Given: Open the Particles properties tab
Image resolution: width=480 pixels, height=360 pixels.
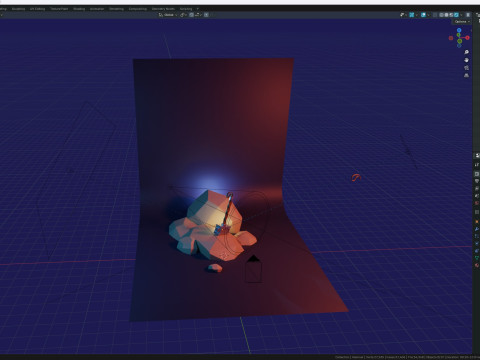Looking at the screenshot, I should [477, 236].
